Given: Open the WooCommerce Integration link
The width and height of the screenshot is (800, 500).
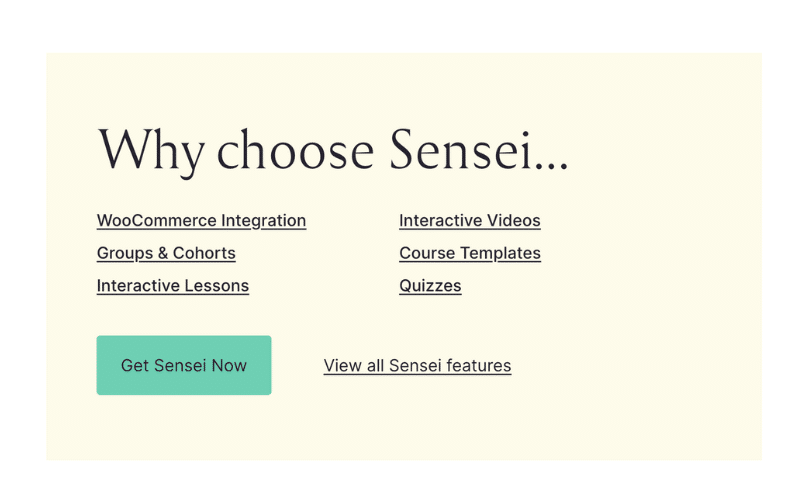Looking at the screenshot, I should click(201, 221).
